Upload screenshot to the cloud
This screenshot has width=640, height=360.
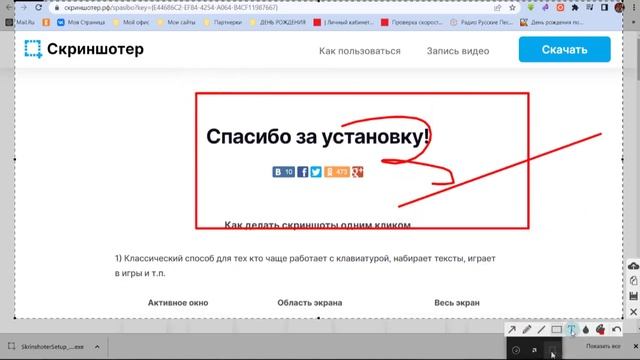(x=633, y=266)
